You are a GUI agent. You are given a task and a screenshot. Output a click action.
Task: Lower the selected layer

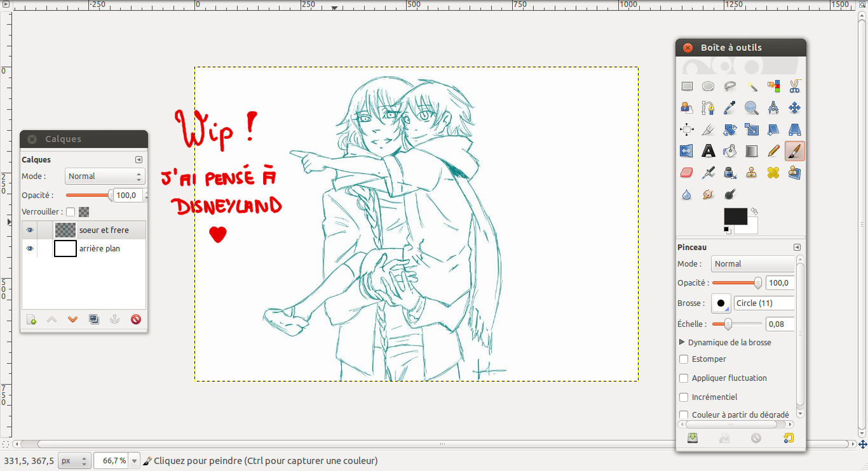coord(73,319)
